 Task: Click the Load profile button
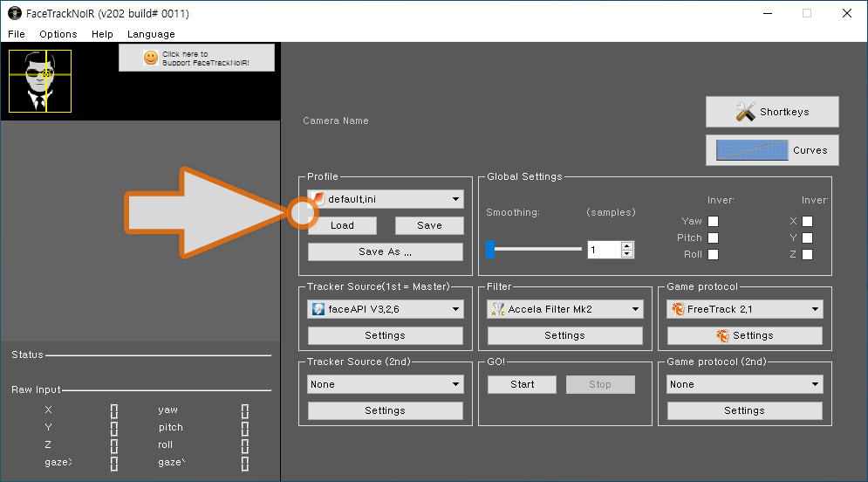[x=342, y=225]
